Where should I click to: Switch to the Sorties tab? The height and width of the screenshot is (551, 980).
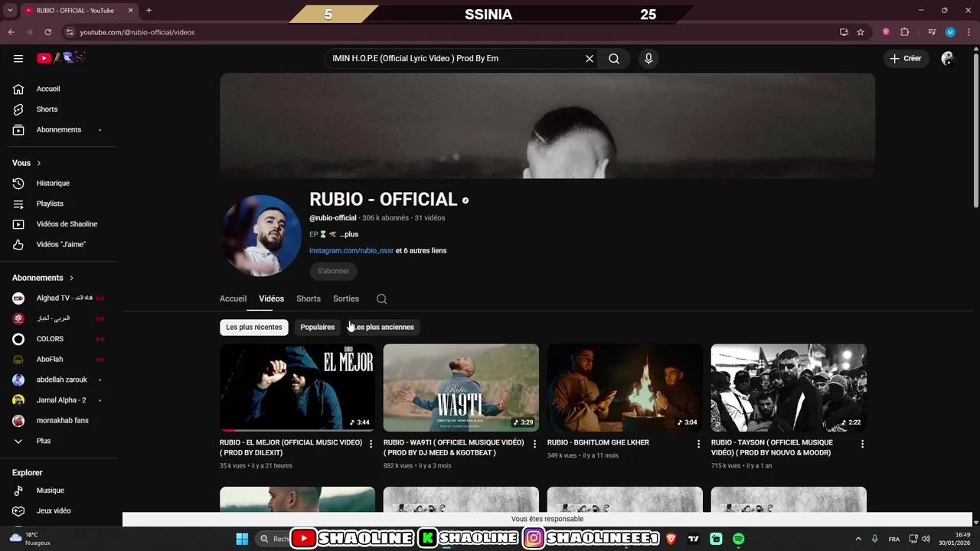point(346,299)
